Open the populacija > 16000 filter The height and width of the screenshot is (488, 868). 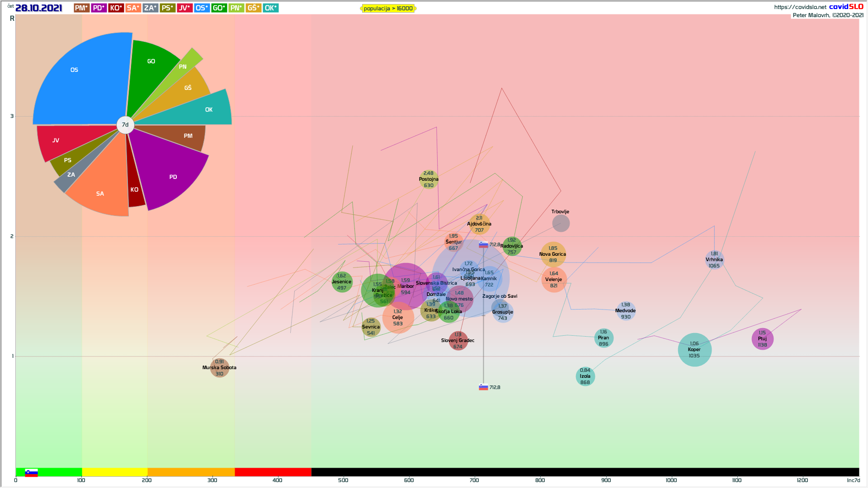point(388,9)
